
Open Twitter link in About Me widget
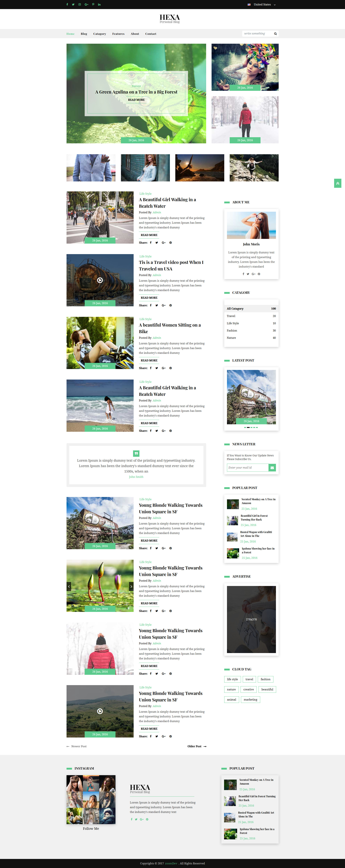248,274
